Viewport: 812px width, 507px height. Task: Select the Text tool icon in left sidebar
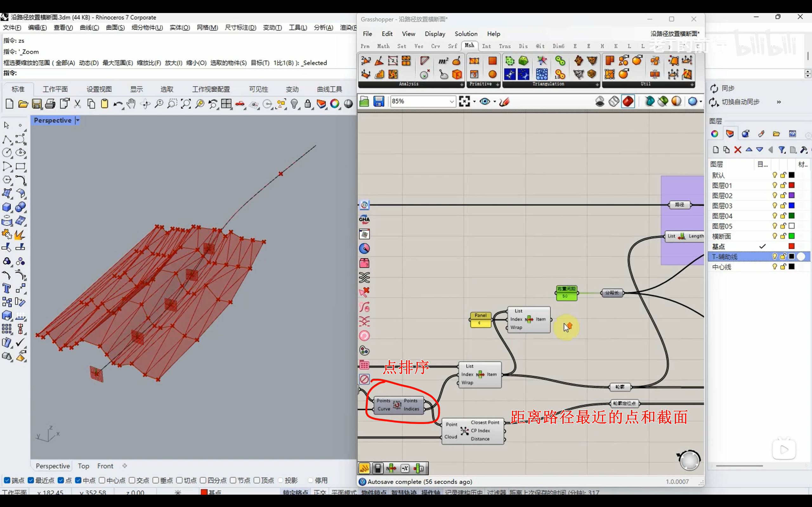point(6,288)
